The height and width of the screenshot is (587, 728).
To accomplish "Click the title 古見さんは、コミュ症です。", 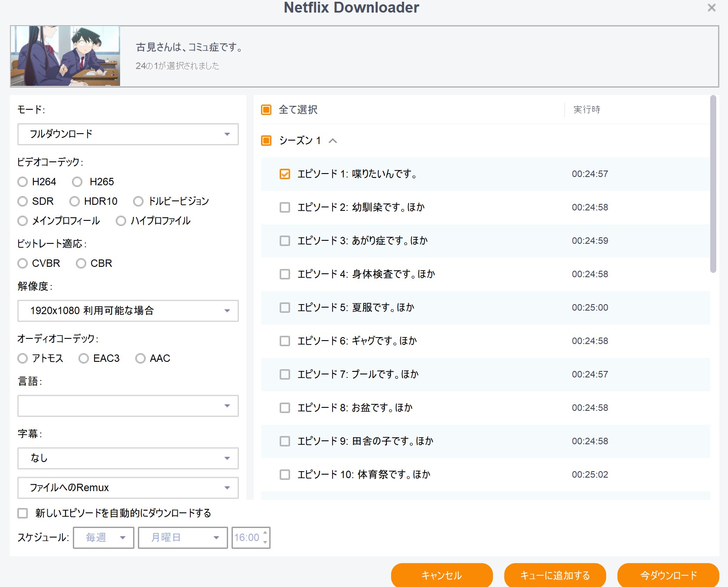I will click(x=189, y=47).
